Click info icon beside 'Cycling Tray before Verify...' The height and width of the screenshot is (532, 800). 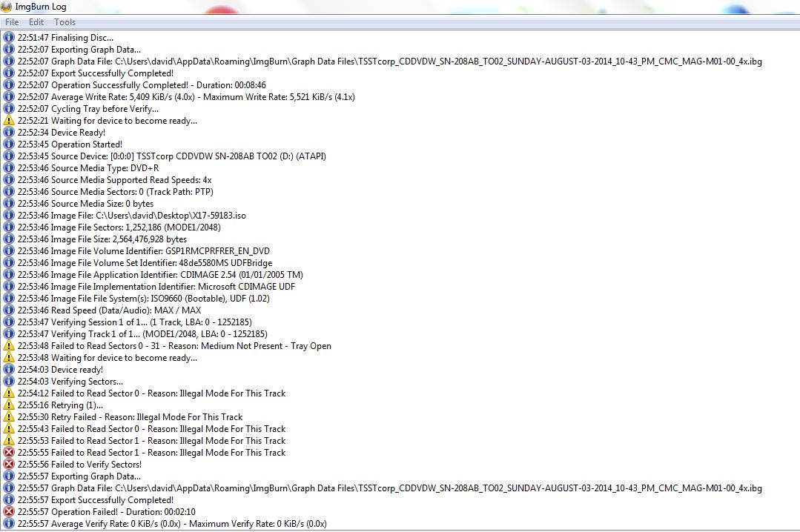[9, 109]
